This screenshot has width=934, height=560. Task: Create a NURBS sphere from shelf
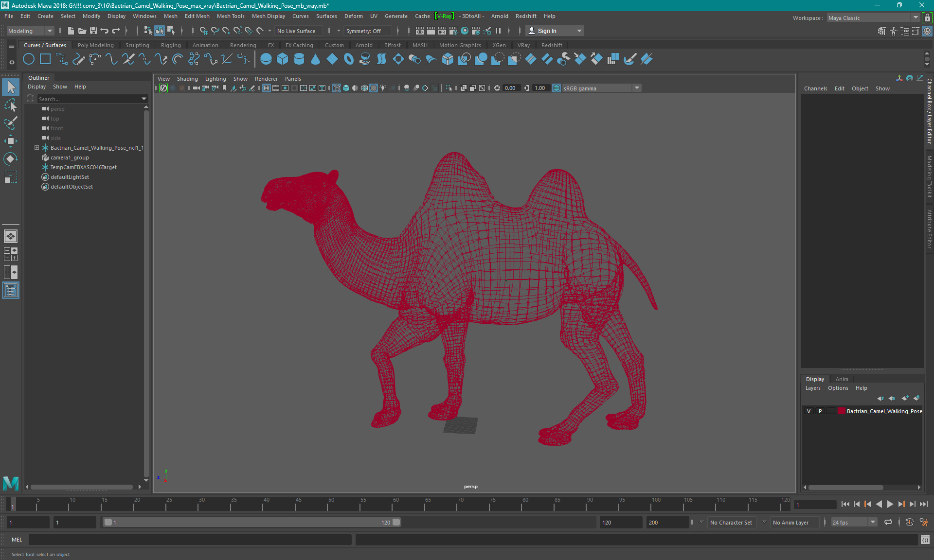(x=266, y=59)
